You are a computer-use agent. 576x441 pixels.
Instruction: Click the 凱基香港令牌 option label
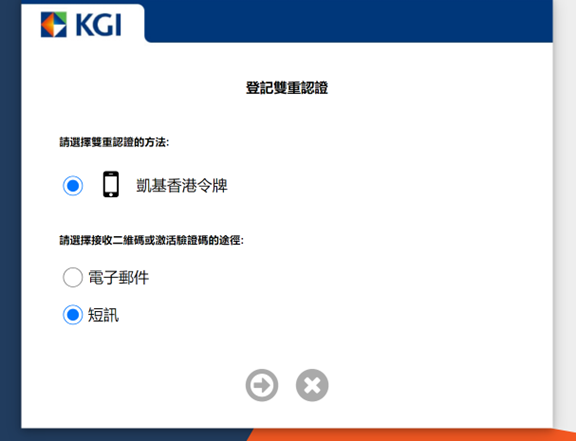point(182,186)
